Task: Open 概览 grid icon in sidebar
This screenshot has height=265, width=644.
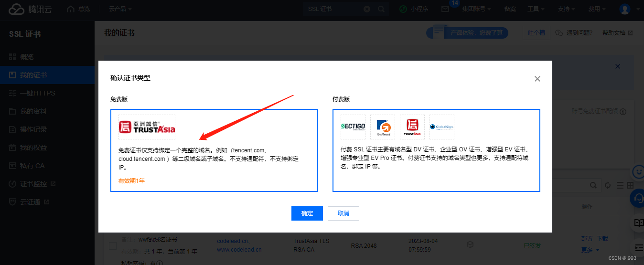Action: [x=13, y=57]
